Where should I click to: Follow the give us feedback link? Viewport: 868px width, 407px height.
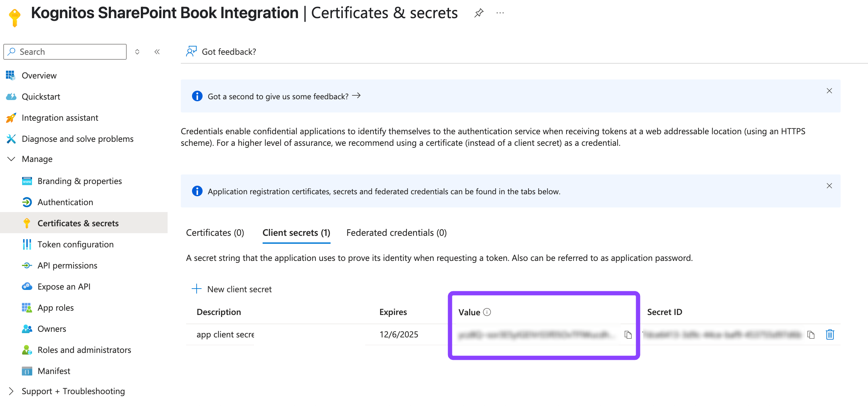point(284,96)
